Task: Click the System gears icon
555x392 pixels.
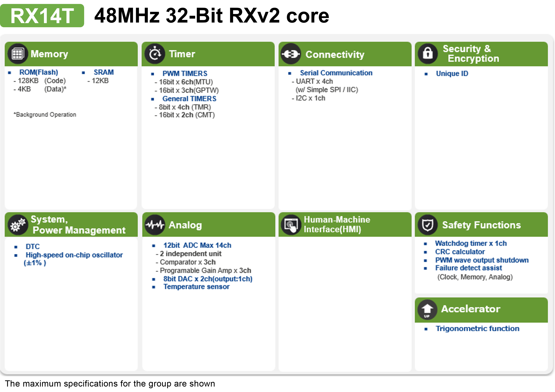Action: (x=18, y=225)
